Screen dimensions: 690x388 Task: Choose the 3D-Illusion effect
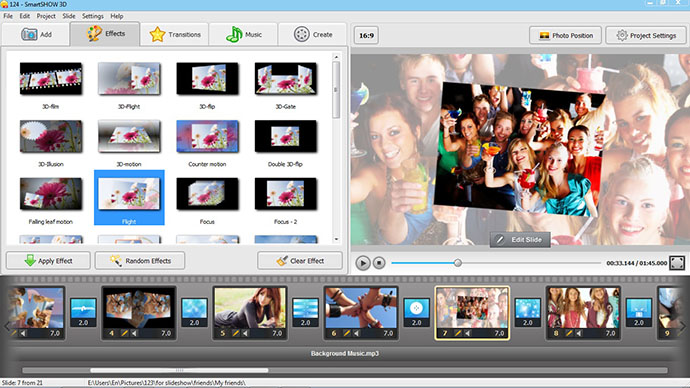coord(51,136)
